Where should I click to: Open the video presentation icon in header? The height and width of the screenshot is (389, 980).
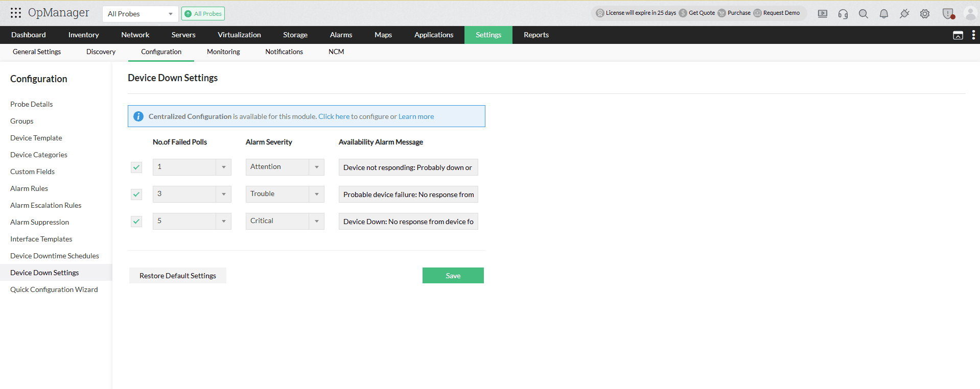823,14
